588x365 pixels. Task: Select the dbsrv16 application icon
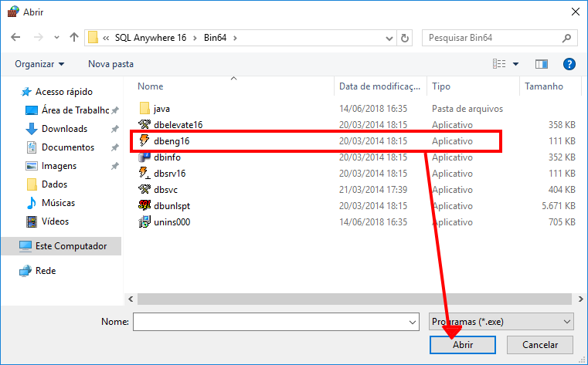click(144, 174)
